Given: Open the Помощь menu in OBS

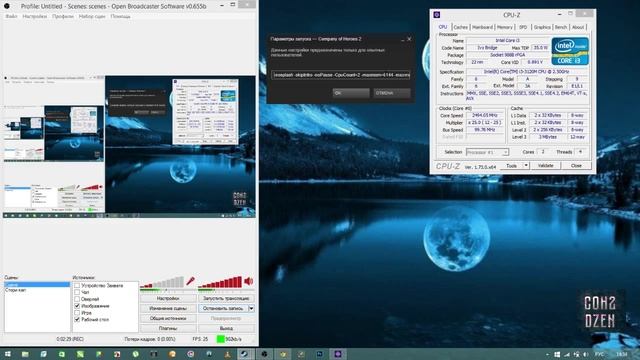Looking at the screenshot, I should pyautogui.click(x=120, y=17).
